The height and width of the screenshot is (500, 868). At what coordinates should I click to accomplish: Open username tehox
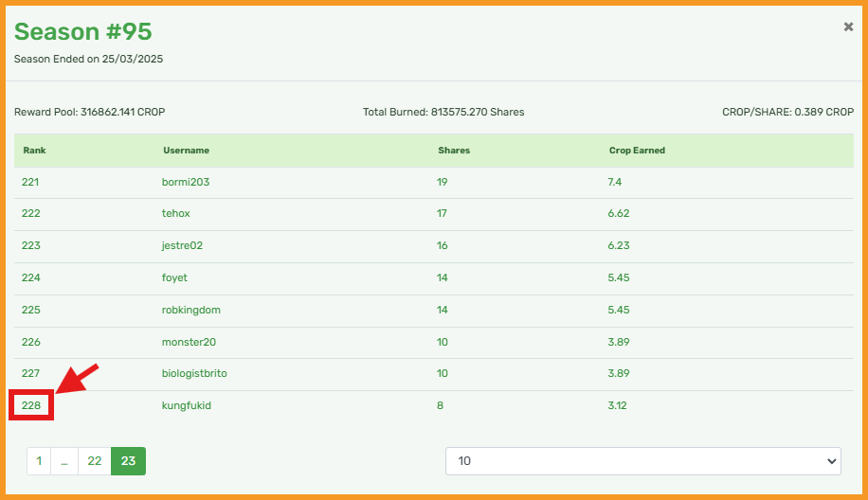tap(175, 213)
